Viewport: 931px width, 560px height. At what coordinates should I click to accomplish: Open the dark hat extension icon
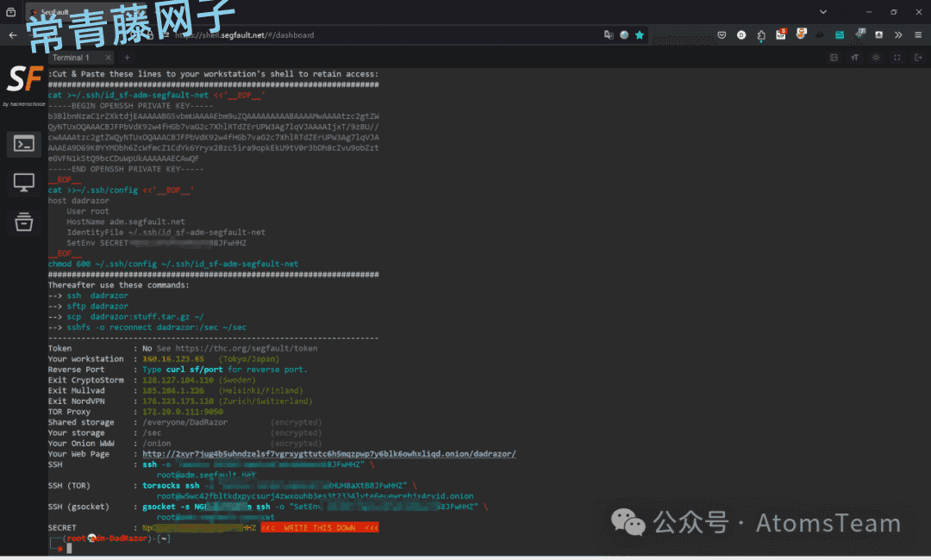pos(820,35)
